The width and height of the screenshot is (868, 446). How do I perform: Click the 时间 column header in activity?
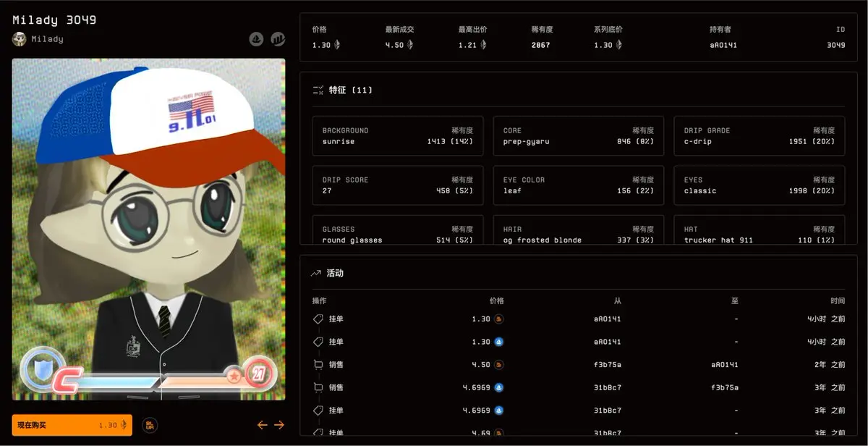pyautogui.click(x=838, y=301)
